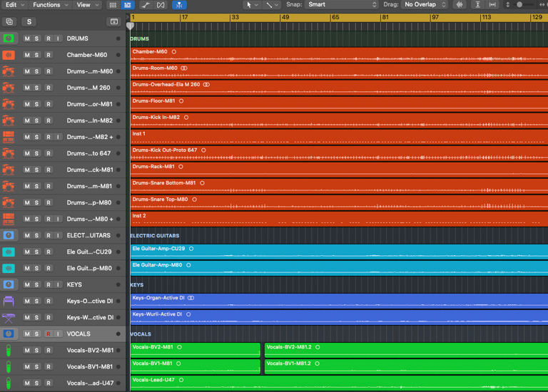Select the Keys-Wurli-Active DI region
Screen dimensions: 548x392
point(339,318)
